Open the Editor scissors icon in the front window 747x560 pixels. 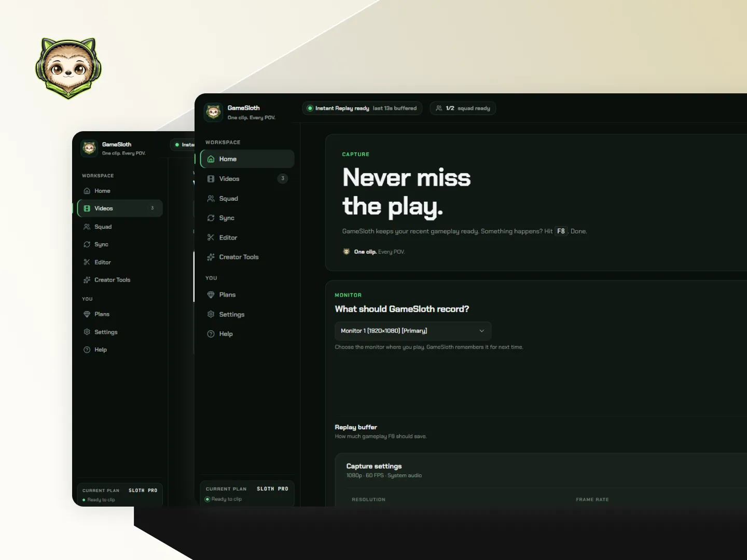(211, 237)
